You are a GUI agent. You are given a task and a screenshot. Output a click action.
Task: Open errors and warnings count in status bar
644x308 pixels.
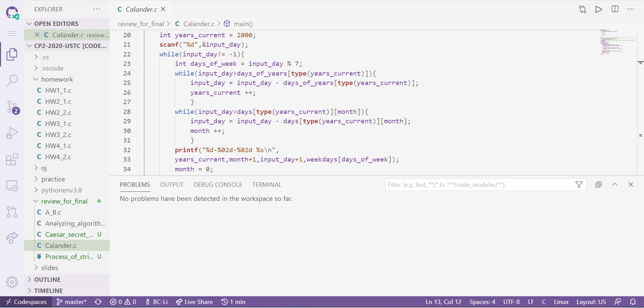pos(123,302)
